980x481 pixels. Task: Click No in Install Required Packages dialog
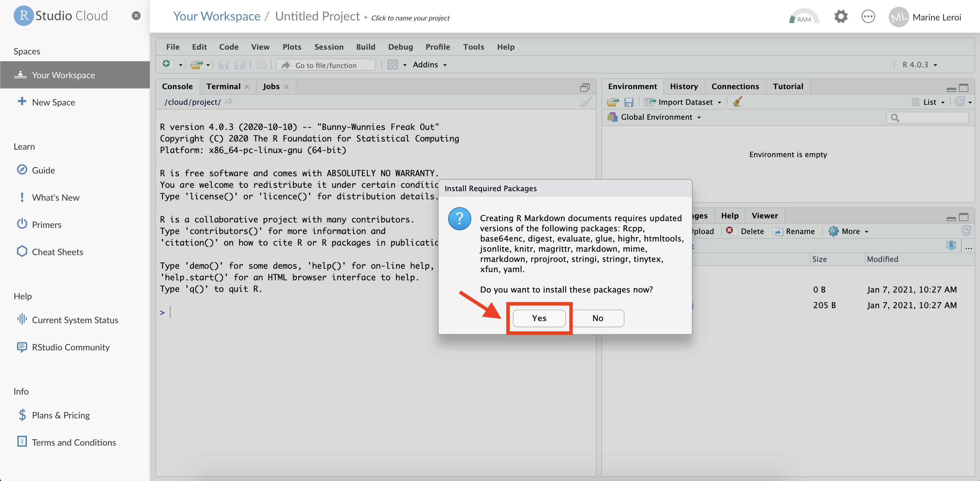598,318
